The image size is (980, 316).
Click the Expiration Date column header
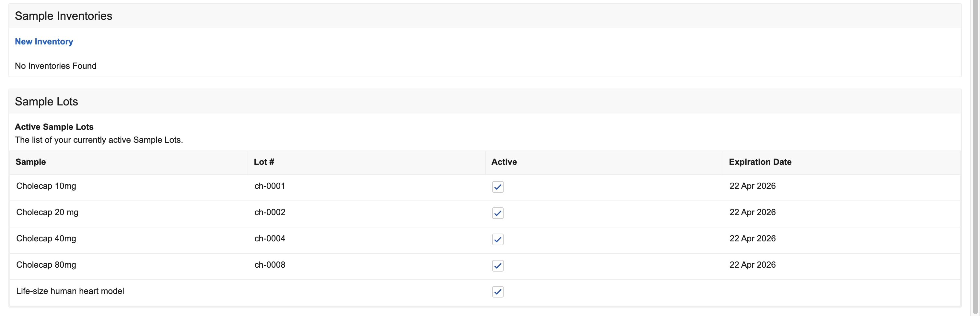pyautogui.click(x=760, y=162)
